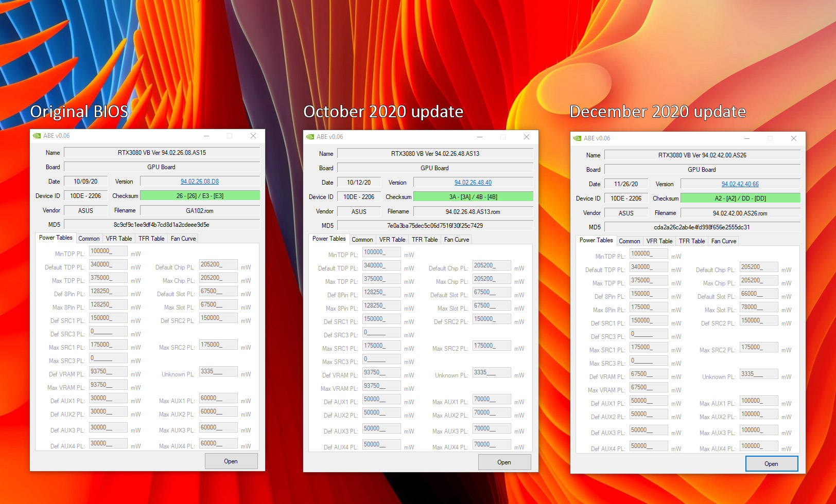Open VFR Table tab in October 2020 window

tap(392, 240)
